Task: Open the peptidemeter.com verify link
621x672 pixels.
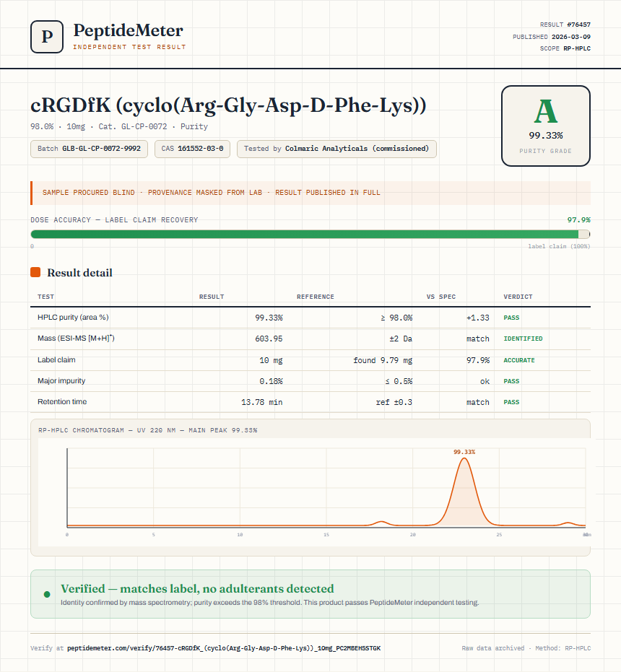Action: click(224, 648)
